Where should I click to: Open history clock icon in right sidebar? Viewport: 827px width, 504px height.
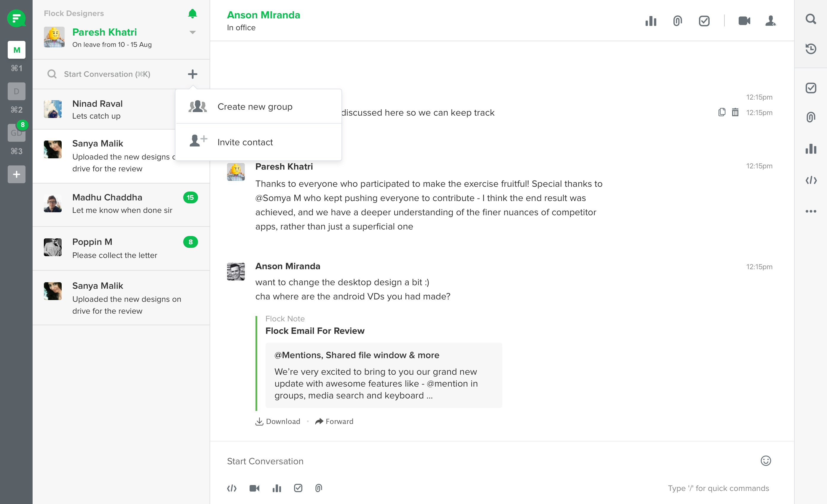(811, 49)
